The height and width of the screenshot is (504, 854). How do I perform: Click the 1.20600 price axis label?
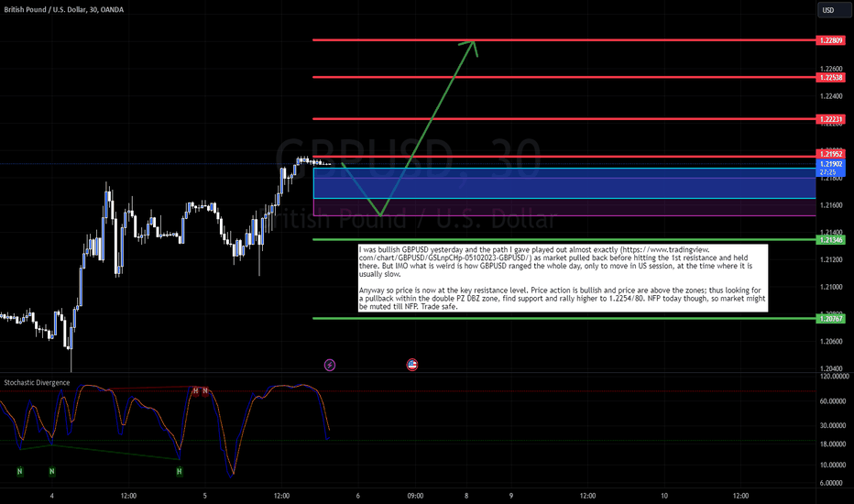(x=831, y=342)
